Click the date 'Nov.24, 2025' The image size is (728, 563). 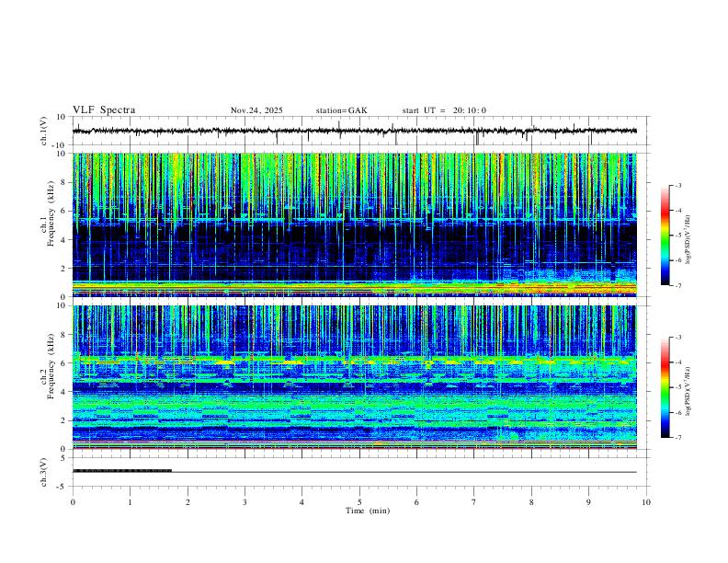256,110
